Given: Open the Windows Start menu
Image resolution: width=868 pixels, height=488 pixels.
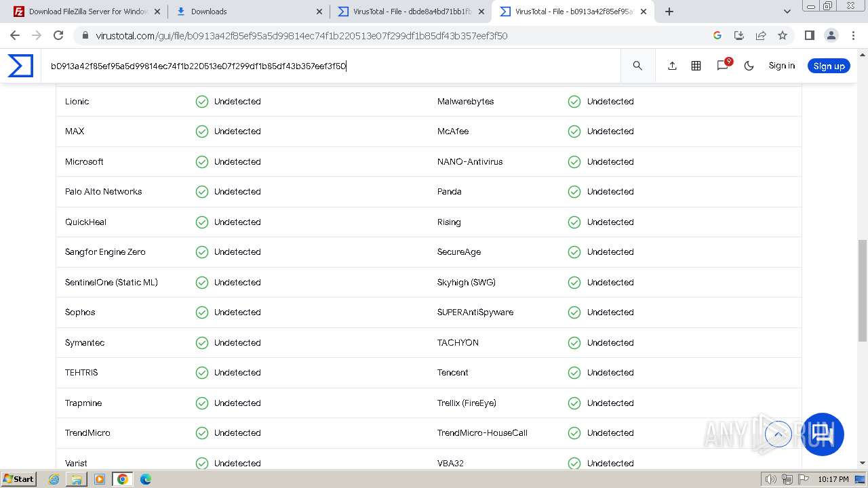Looking at the screenshot, I should point(18,479).
